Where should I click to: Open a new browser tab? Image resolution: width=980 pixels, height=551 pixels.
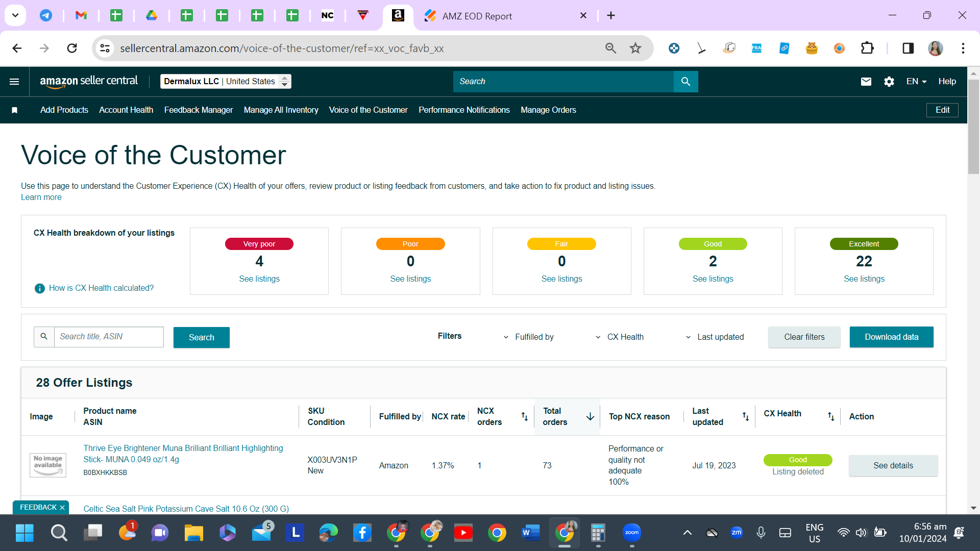tap(611, 16)
